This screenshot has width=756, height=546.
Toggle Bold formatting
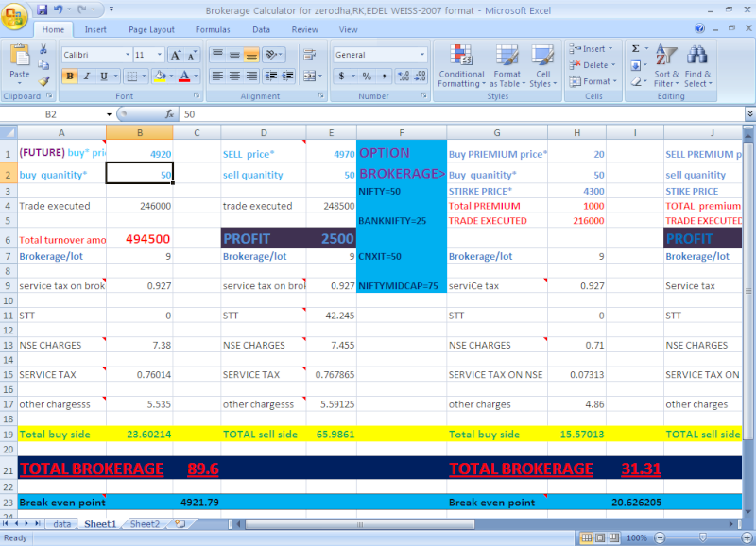point(70,77)
